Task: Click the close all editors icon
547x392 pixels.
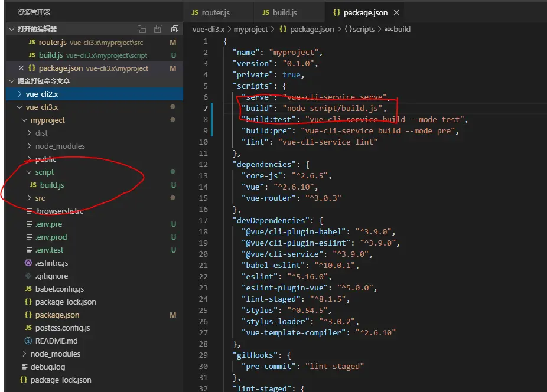Action: pyautogui.click(x=175, y=29)
